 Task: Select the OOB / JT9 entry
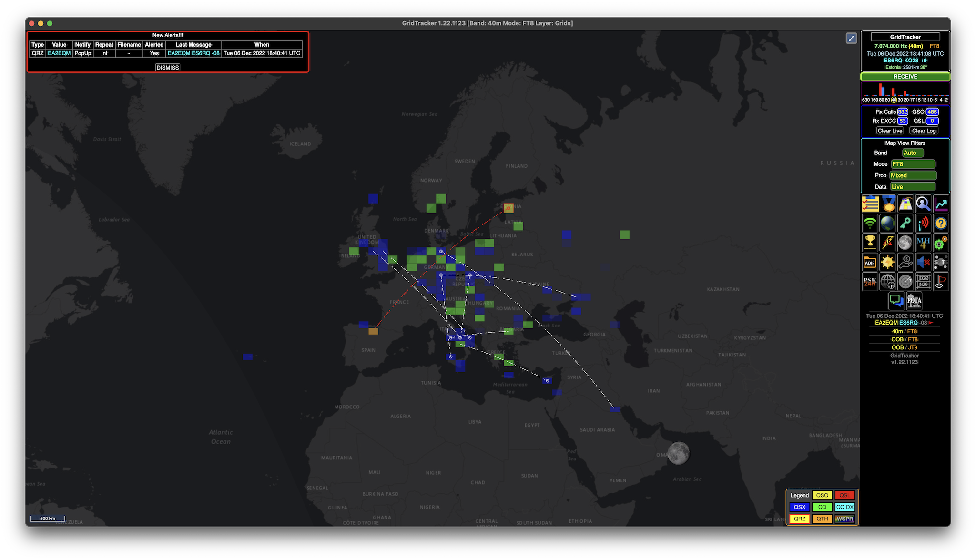point(904,347)
